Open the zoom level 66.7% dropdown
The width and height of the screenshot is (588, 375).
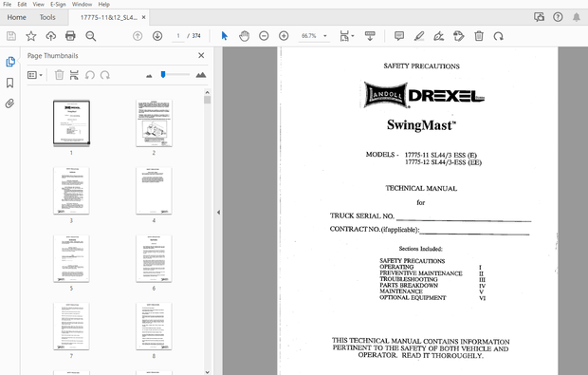325,36
